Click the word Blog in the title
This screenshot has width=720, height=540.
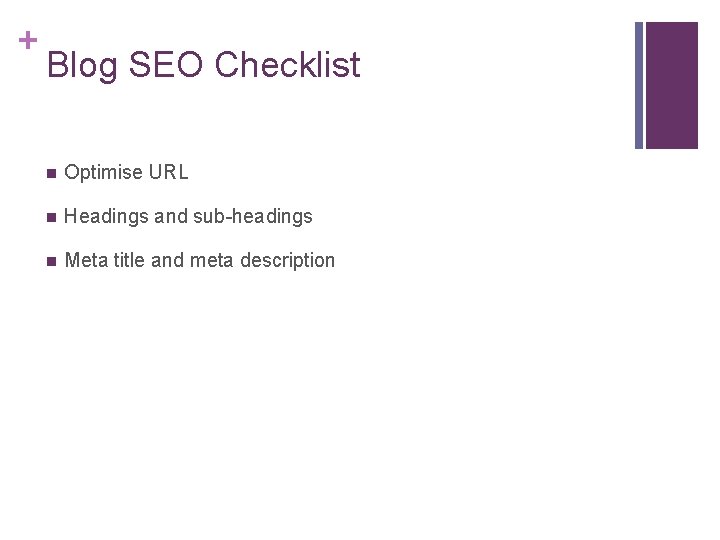[82, 66]
